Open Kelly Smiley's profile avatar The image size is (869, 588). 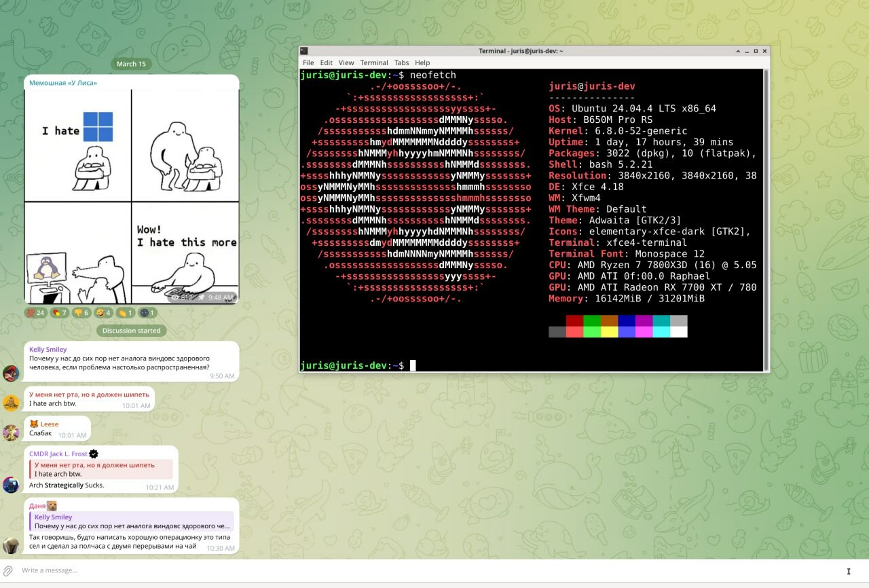pos(11,373)
